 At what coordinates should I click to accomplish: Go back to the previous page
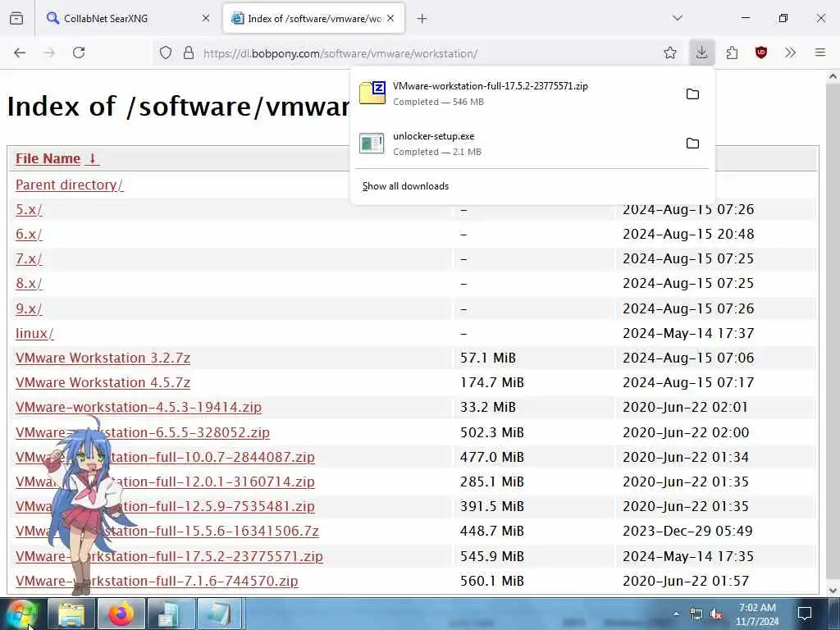[20, 52]
